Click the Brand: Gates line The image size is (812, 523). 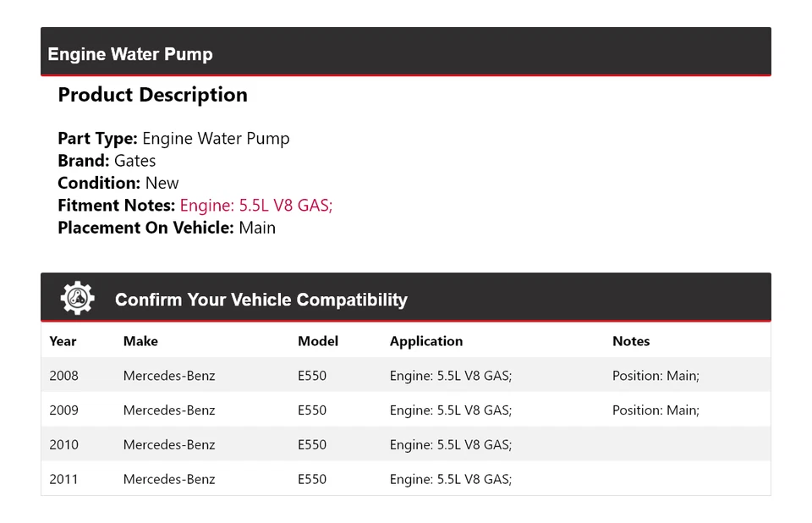tap(107, 161)
